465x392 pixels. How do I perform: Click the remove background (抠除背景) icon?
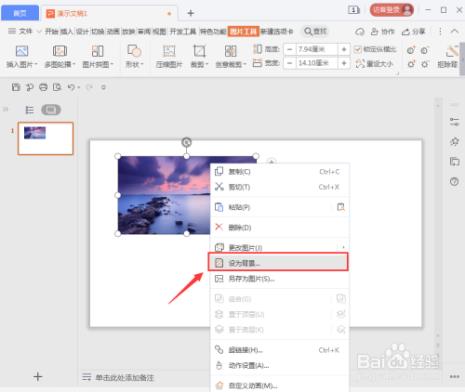click(452, 51)
